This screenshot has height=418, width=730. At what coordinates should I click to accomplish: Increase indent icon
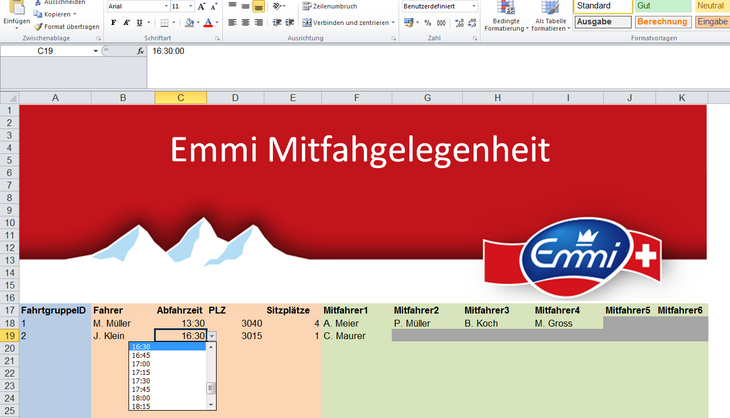tap(290, 22)
